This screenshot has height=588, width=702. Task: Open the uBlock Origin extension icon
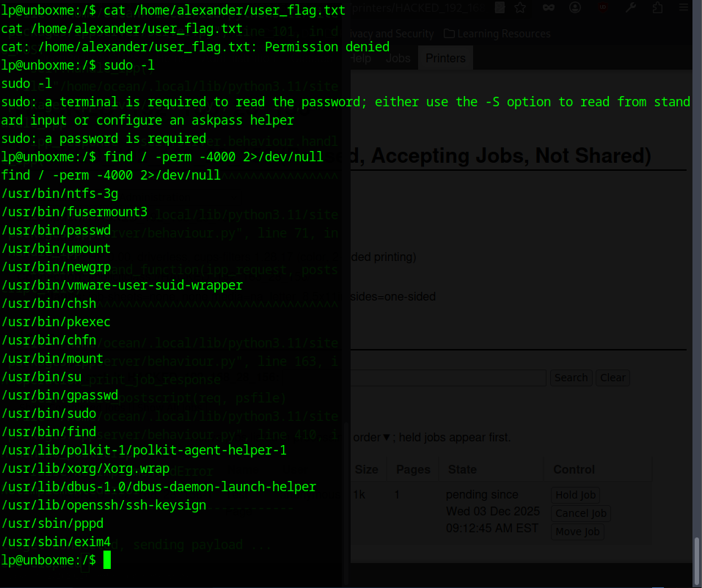602,8
